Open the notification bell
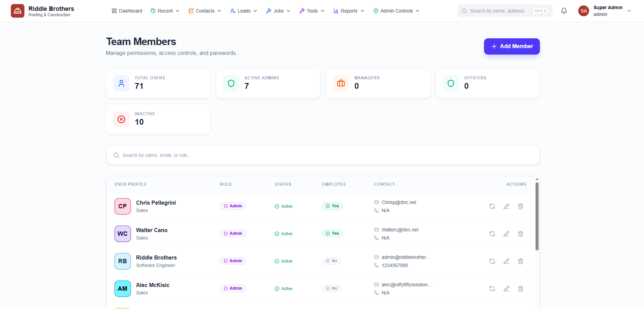644x309 pixels. 564,11
